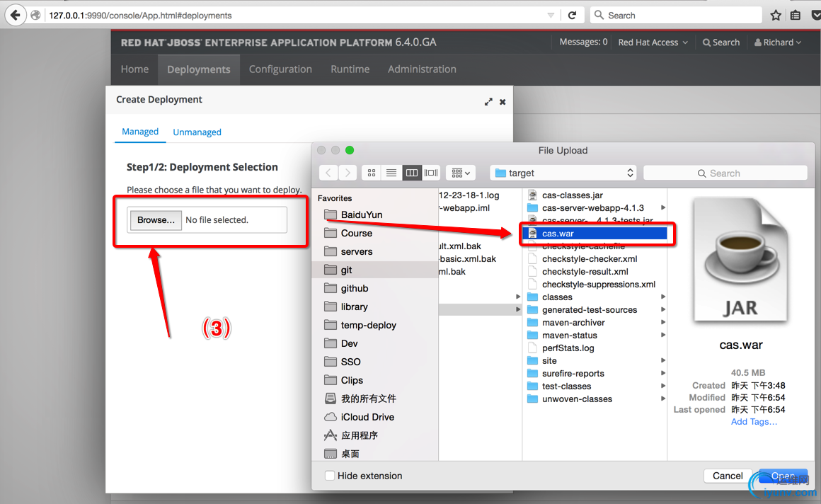Click the address bar URL
The image size is (821, 504).
[x=140, y=16]
